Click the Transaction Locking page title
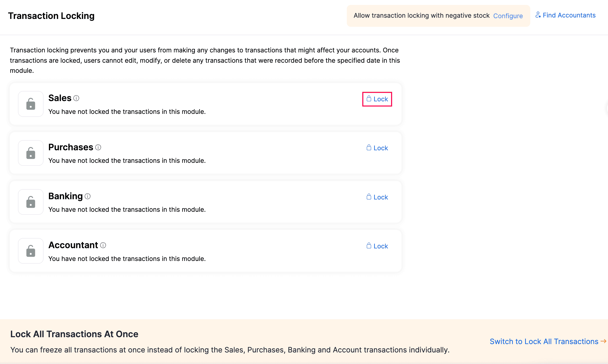Viewport: 608px width, 364px height. [51, 16]
